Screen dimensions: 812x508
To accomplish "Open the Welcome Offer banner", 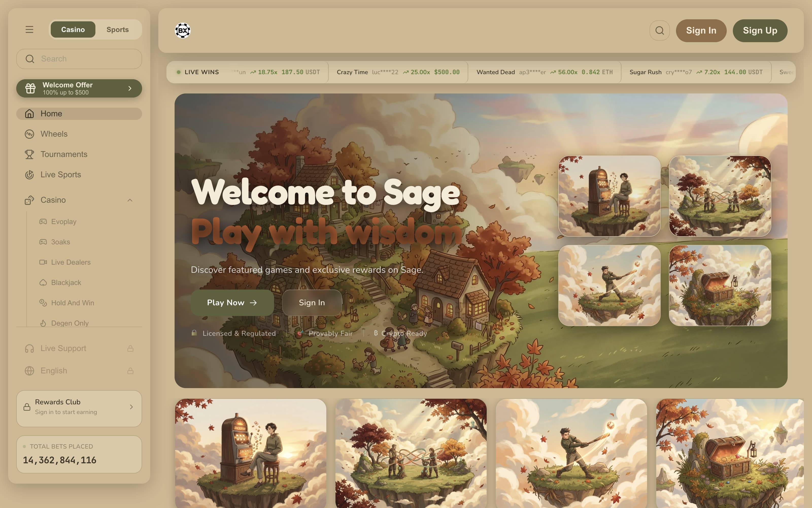I will 79,88.
